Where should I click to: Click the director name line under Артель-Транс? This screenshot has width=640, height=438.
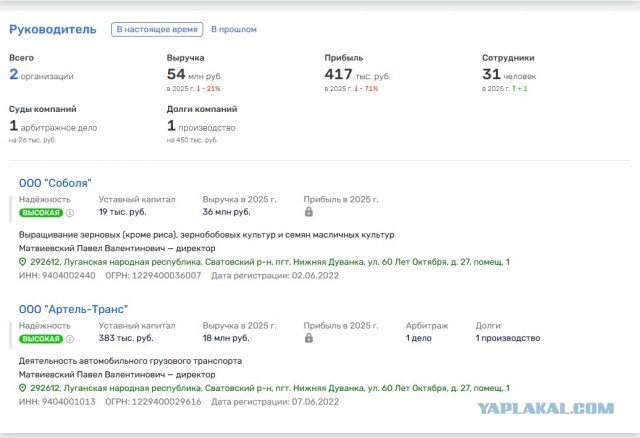[x=117, y=374]
